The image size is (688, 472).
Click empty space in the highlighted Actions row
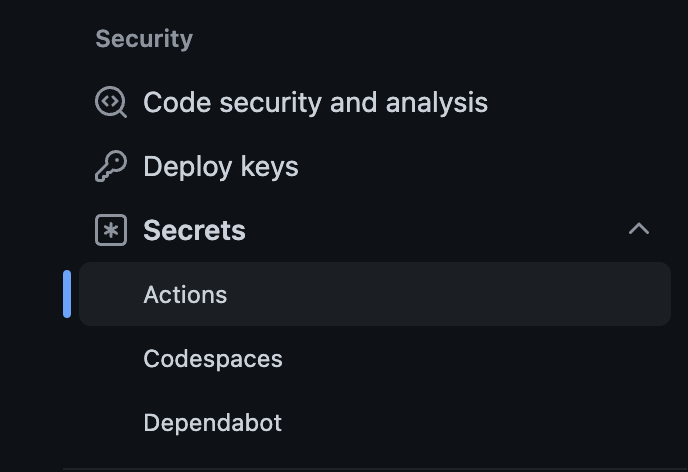tap(450, 295)
